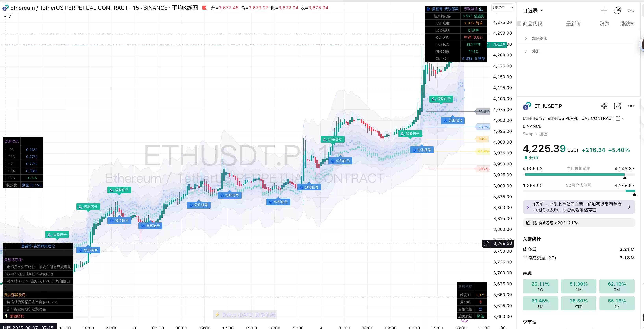Click the red flag icon next to the OHLC values
Image resolution: width=644 pixels, height=329 pixels.
click(204, 8)
